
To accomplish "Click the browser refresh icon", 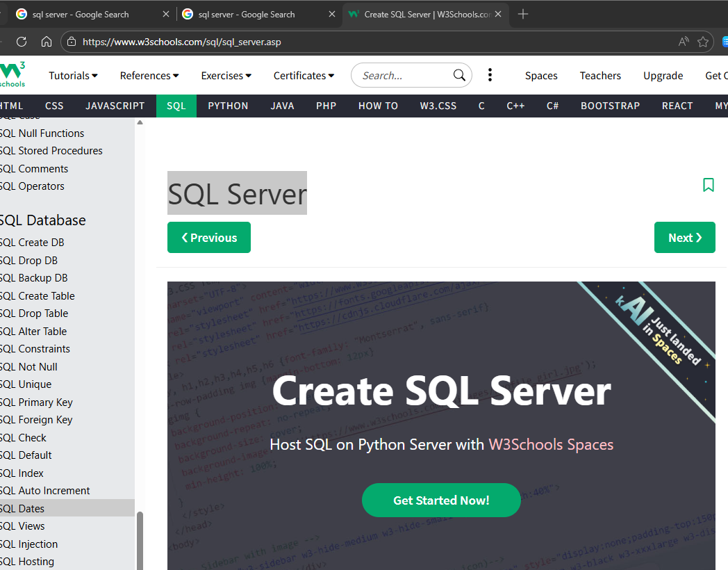I will [x=22, y=42].
